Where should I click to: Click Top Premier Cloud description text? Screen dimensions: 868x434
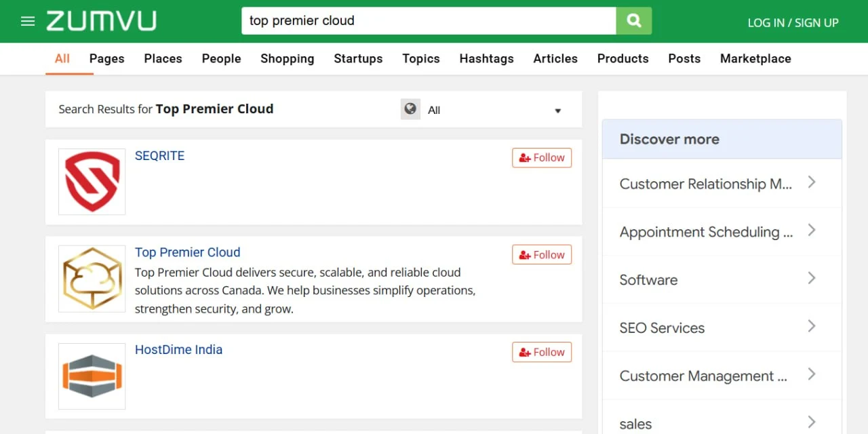pyautogui.click(x=305, y=291)
